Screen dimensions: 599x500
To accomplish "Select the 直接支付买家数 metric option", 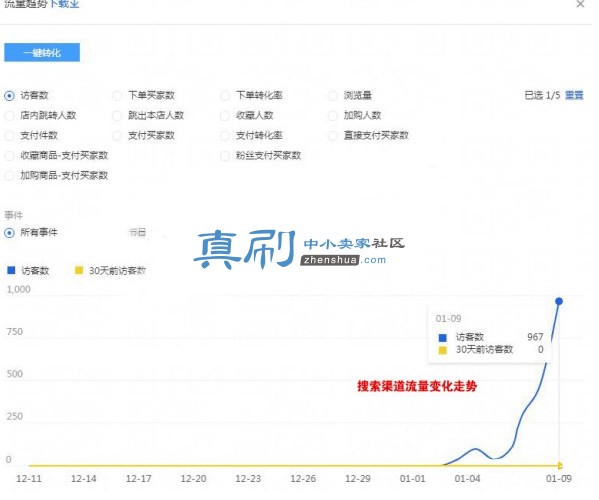I will 333,136.
